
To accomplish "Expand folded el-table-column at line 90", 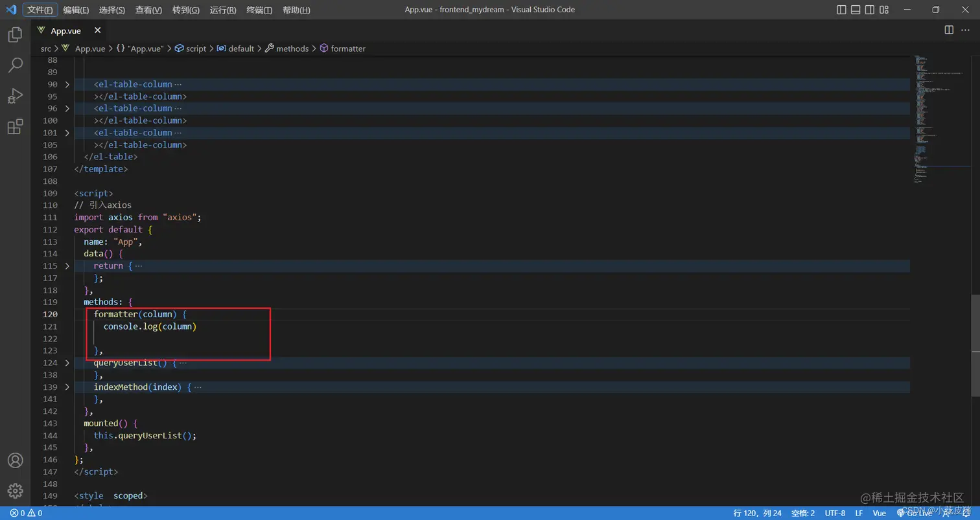I will (x=67, y=84).
